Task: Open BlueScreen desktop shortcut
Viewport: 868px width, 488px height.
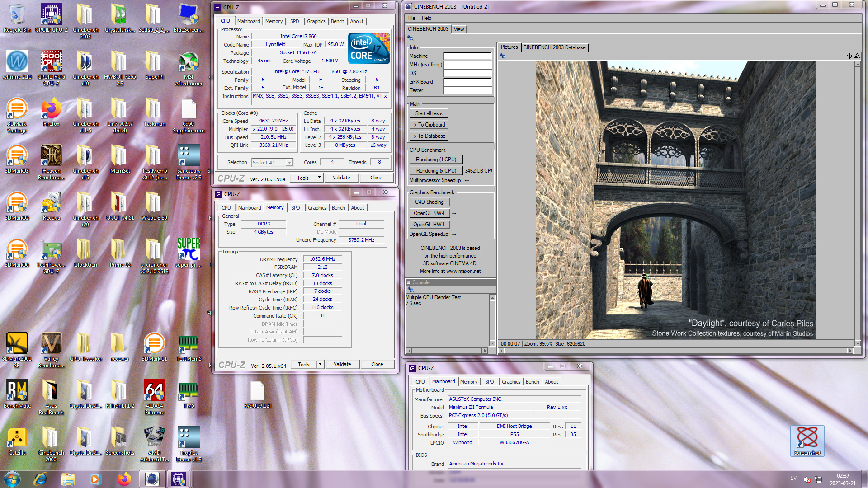Action: point(189,18)
